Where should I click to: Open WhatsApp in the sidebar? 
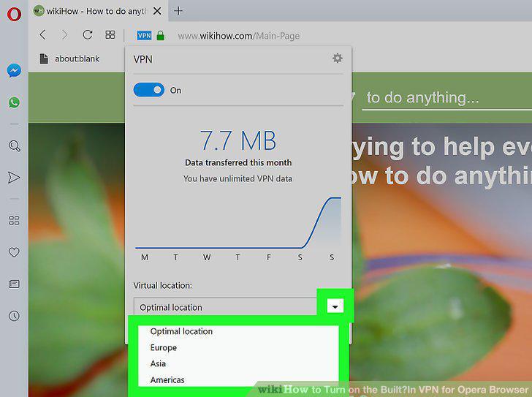click(x=14, y=102)
